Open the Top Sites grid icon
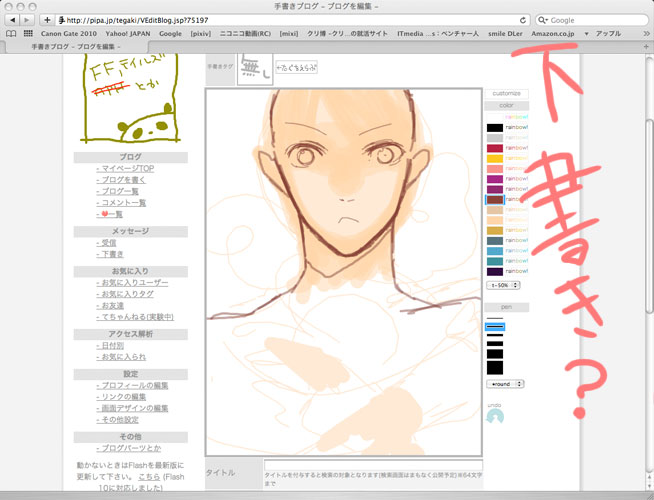654x500 pixels. pos(28,33)
